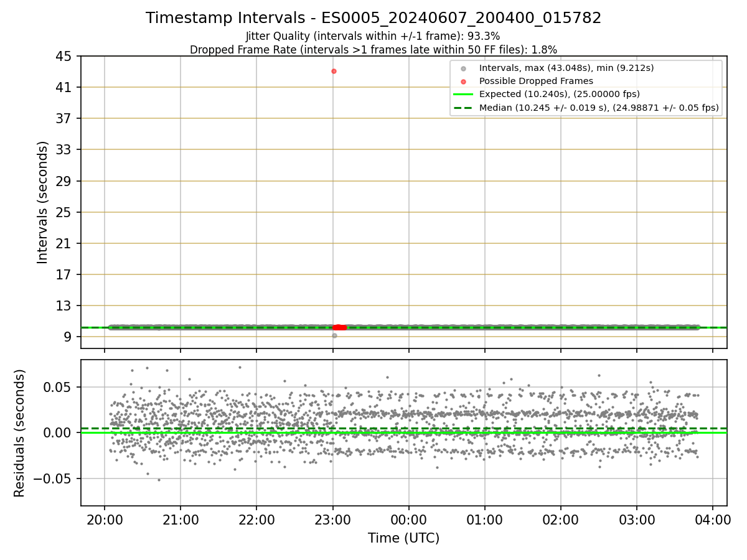Click the 23:00 x-axis tick label

tap(332, 519)
